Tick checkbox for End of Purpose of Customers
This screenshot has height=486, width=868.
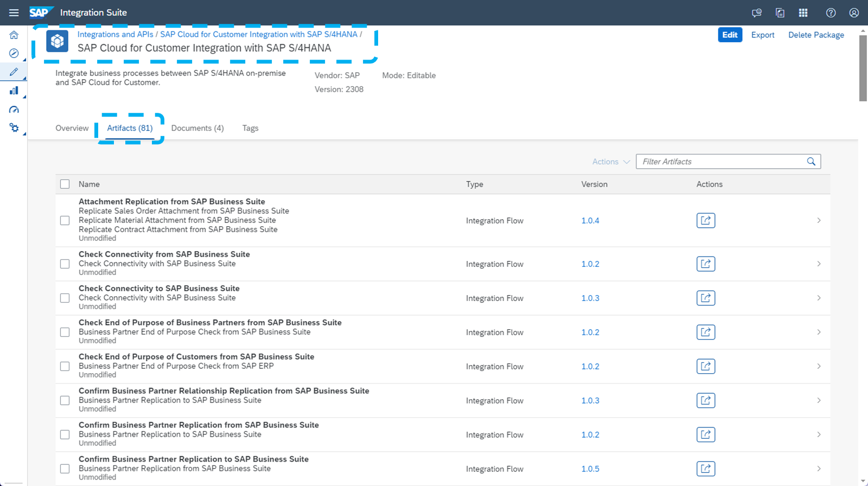65,367
